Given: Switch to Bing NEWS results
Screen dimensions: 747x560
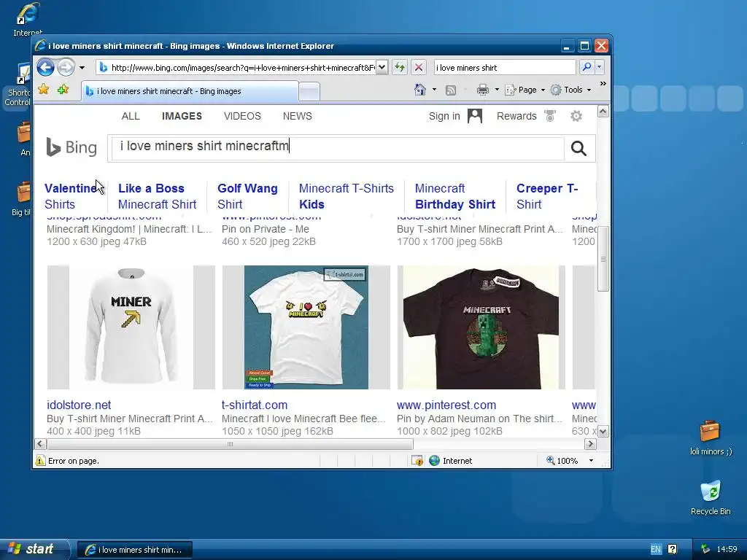Looking at the screenshot, I should coord(298,116).
